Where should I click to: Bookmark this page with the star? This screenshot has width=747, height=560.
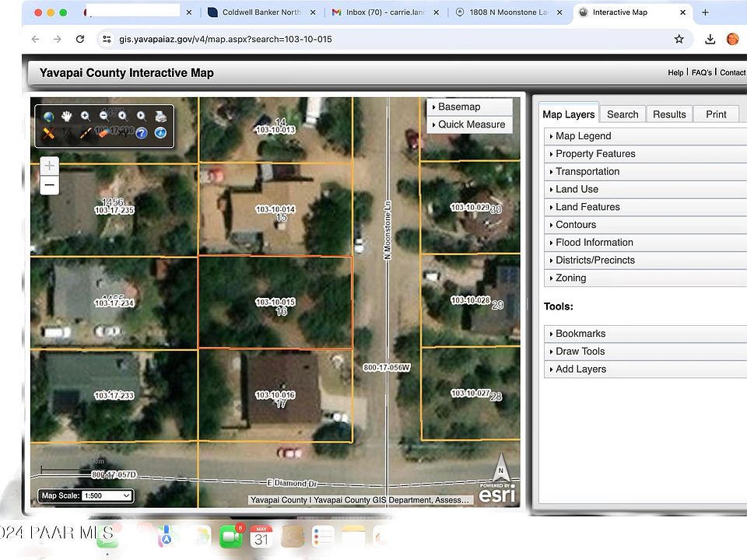(679, 39)
